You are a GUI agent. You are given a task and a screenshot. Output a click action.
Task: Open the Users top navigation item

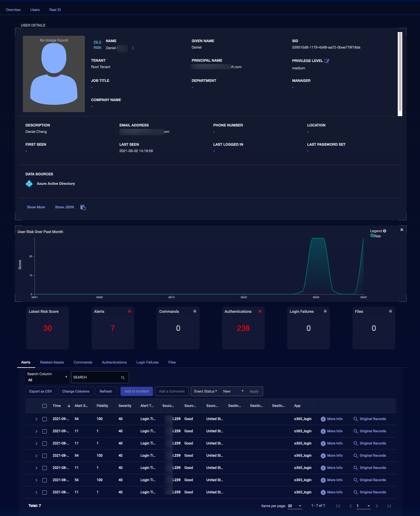tap(35, 10)
